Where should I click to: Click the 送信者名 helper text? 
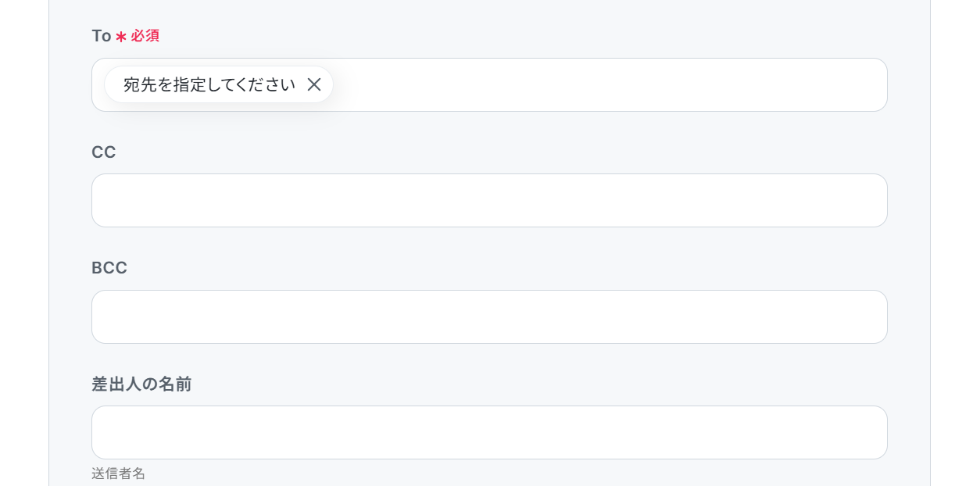click(x=118, y=473)
